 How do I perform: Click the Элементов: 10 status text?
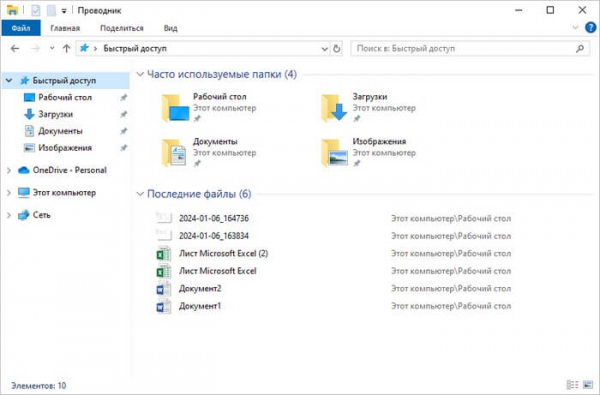pos(38,386)
